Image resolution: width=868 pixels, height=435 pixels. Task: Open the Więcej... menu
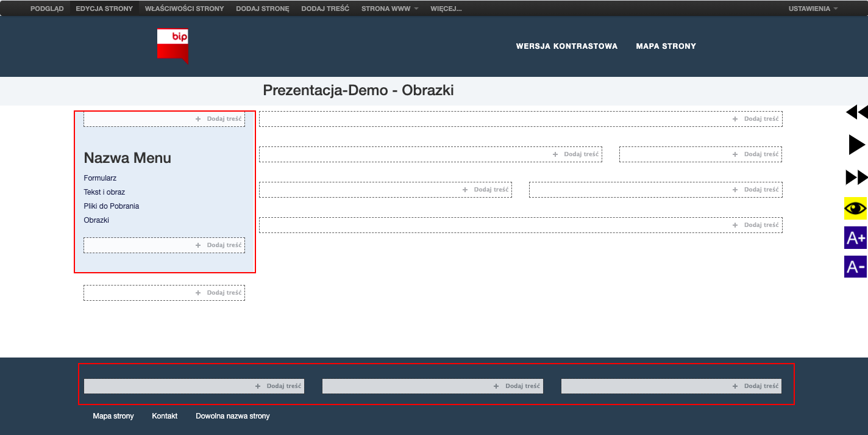[446, 9]
